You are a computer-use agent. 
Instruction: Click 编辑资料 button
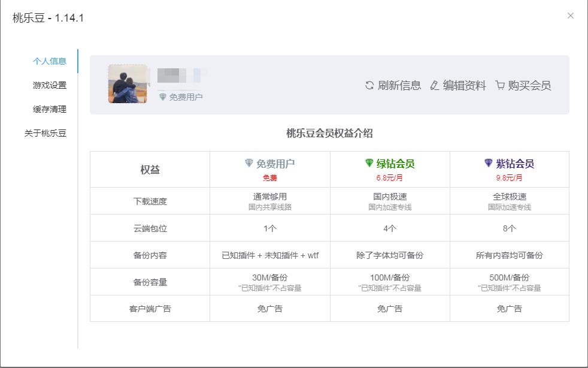pos(458,86)
